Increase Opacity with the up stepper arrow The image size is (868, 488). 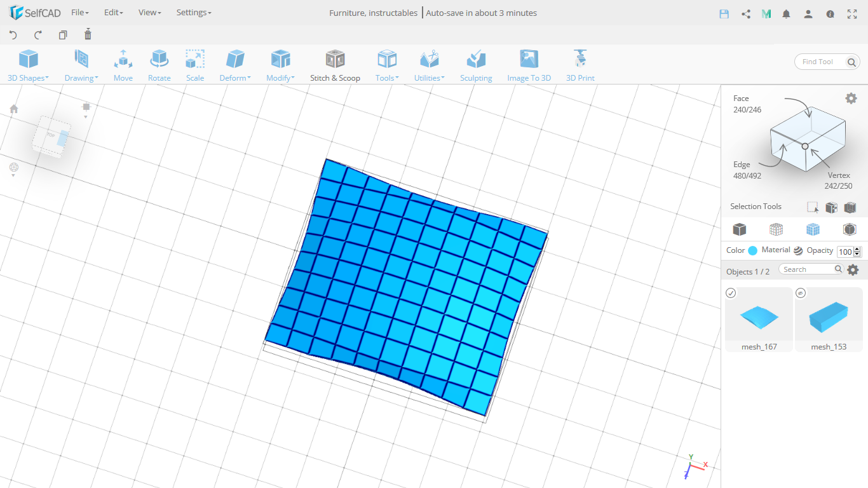[x=857, y=248]
